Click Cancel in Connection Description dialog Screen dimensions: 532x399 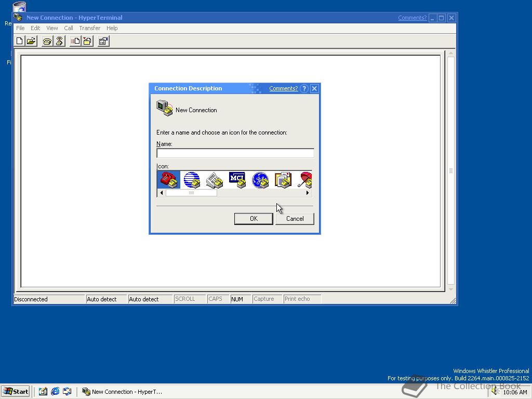(x=295, y=219)
